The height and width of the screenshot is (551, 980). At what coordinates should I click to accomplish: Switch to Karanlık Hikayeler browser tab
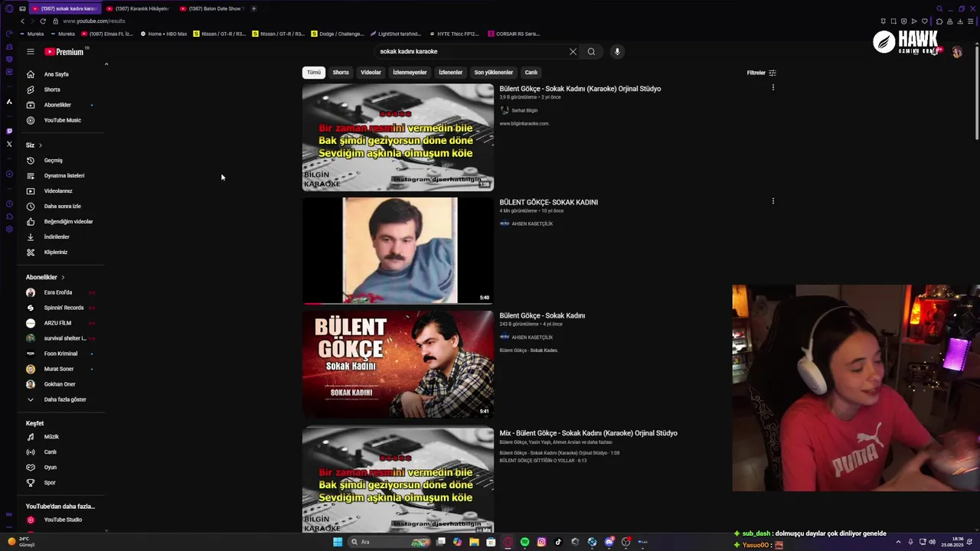tap(138, 8)
